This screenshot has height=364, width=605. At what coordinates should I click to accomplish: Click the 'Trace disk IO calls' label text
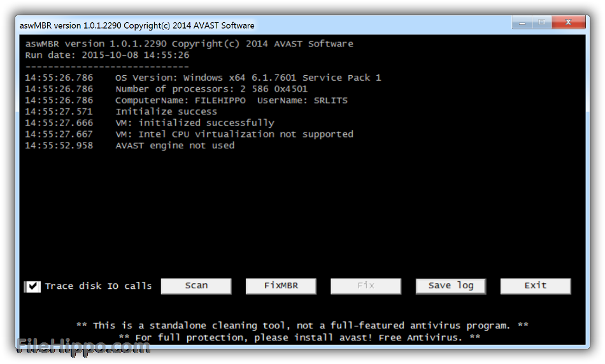(98, 286)
